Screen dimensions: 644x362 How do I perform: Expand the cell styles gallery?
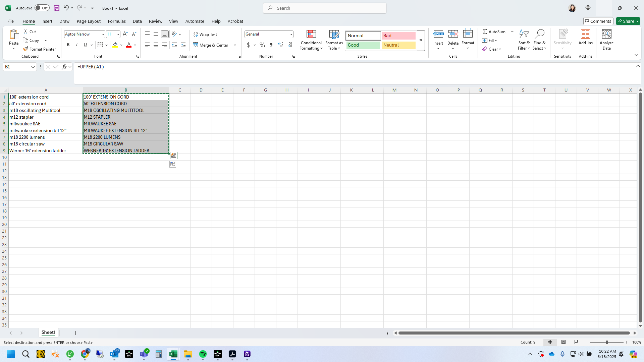point(421,40)
